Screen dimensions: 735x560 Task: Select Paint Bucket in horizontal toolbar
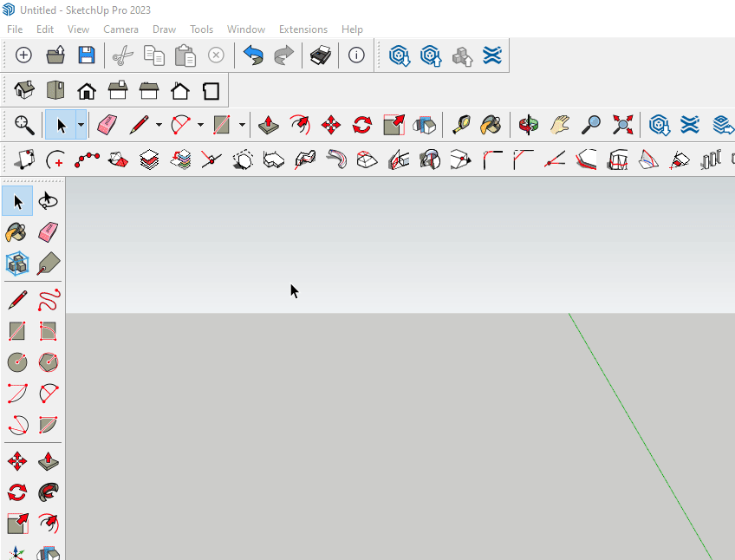point(491,125)
